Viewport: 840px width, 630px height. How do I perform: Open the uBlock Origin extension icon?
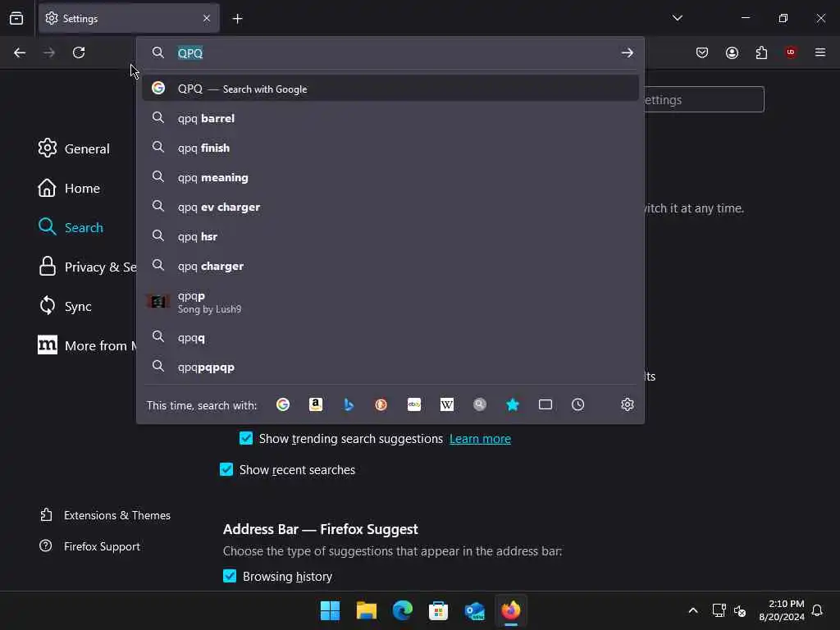(x=791, y=52)
